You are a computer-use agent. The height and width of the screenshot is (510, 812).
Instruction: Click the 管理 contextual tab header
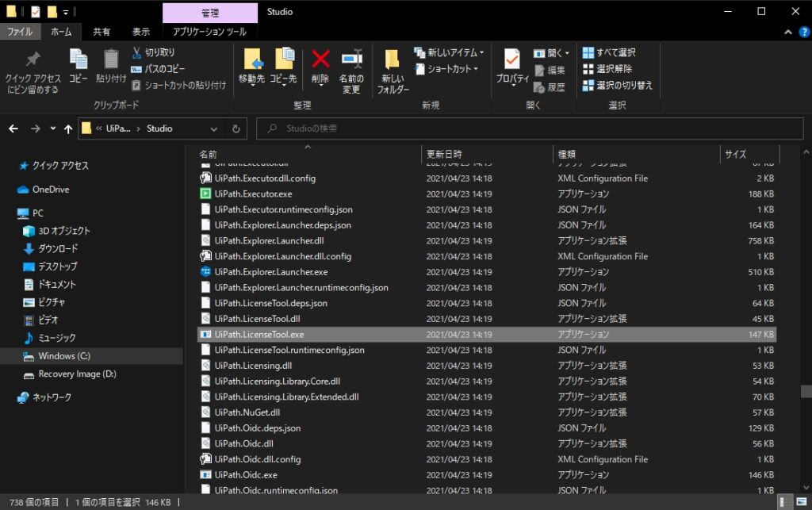(x=209, y=13)
